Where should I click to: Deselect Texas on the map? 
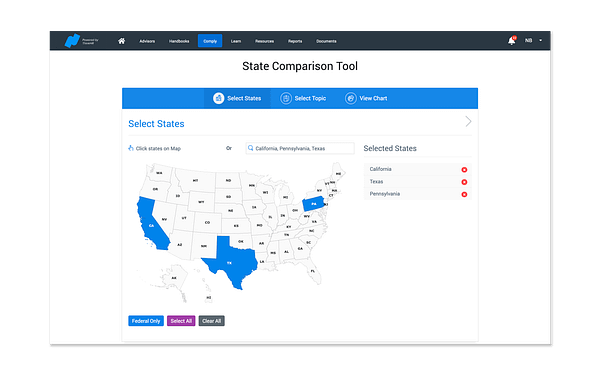(x=230, y=262)
